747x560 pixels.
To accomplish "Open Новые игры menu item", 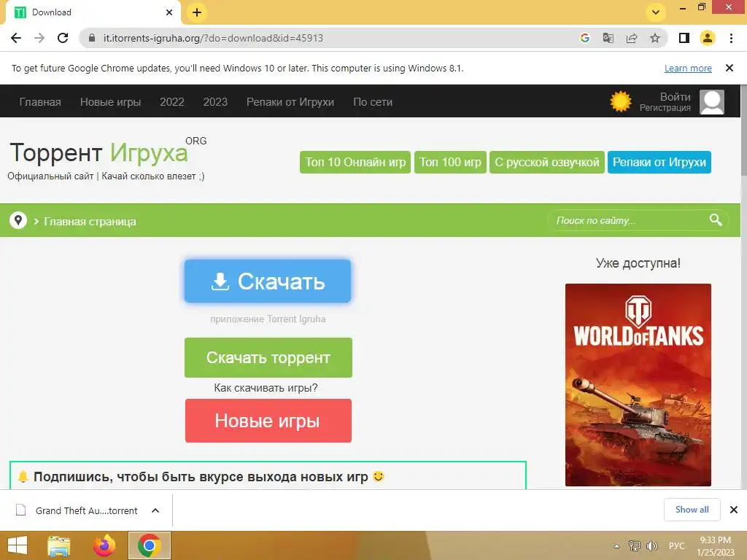I will pyautogui.click(x=111, y=102).
